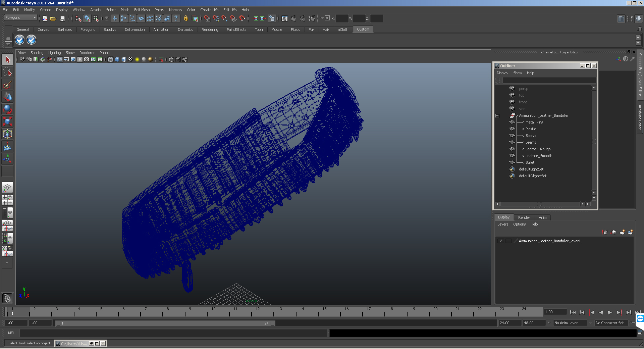
Task: Activate the Lasso select tool
Action: (7, 72)
